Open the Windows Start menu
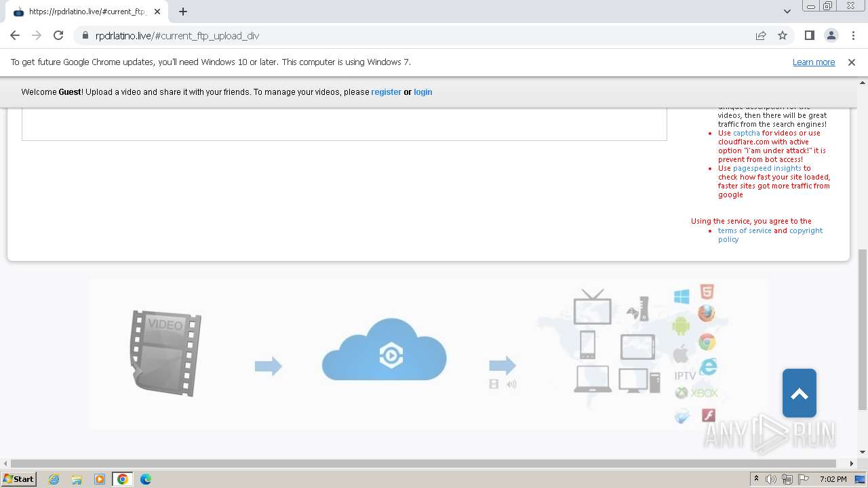The width and height of the screenshot is (868, 488). pos(19,479)
